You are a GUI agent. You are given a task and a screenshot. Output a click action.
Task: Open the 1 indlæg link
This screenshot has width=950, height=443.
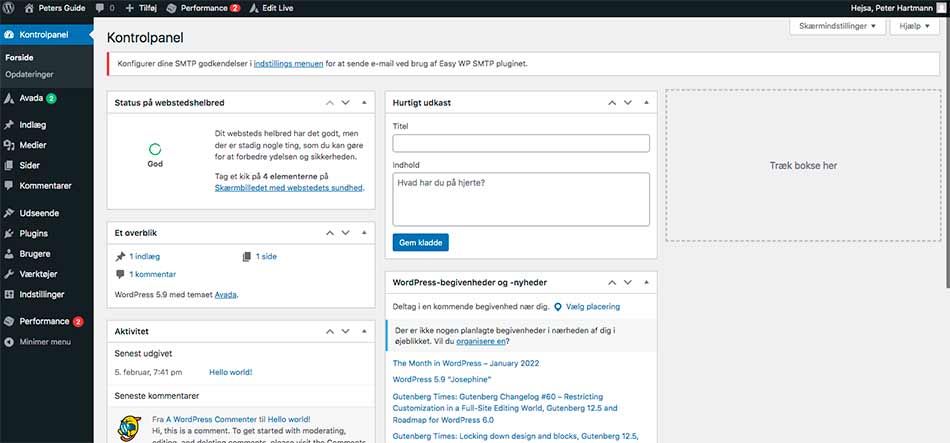[x=145, y=256]
